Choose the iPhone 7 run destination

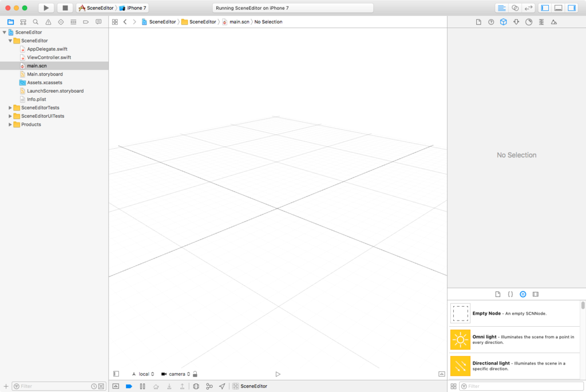[133, 8]
